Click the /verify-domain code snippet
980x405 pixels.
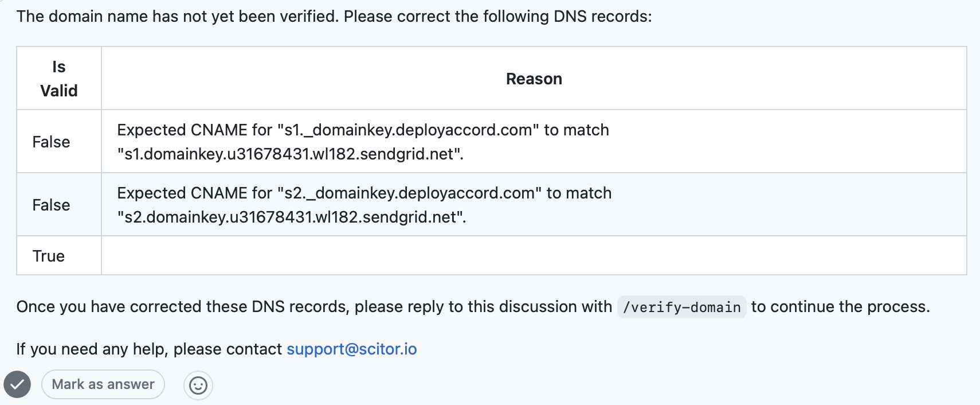pyautogui.click(x=681, y=307)
